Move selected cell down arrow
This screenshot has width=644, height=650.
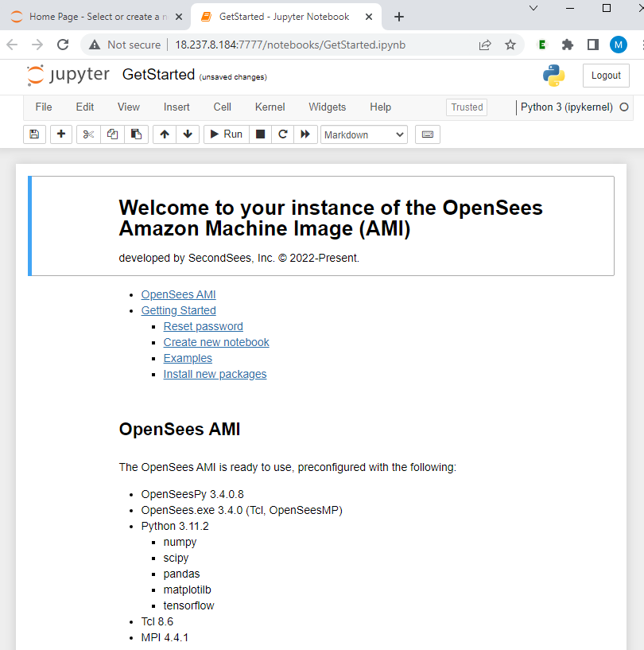tap(188, 134)
